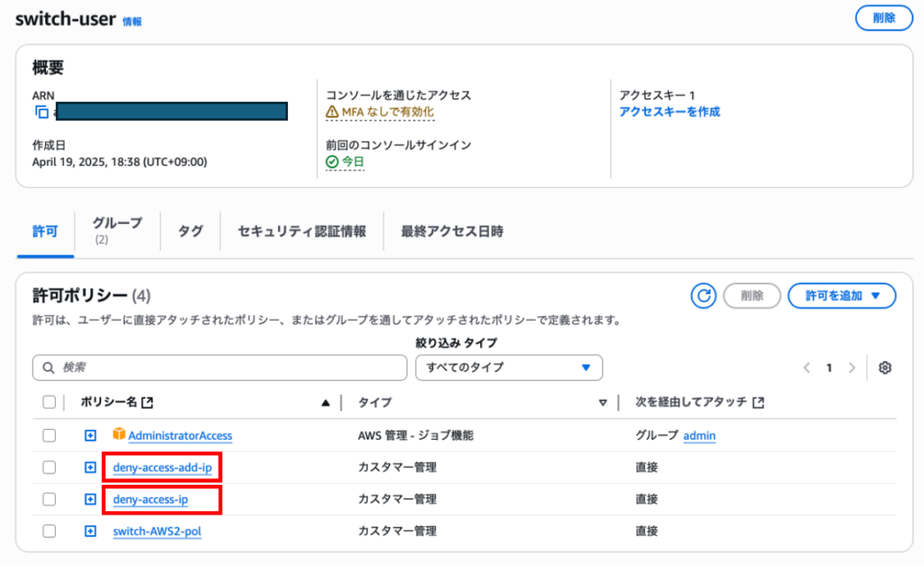Toggle the select-all policies header checkbox
The image size is (924, 567).
(50, 403)
